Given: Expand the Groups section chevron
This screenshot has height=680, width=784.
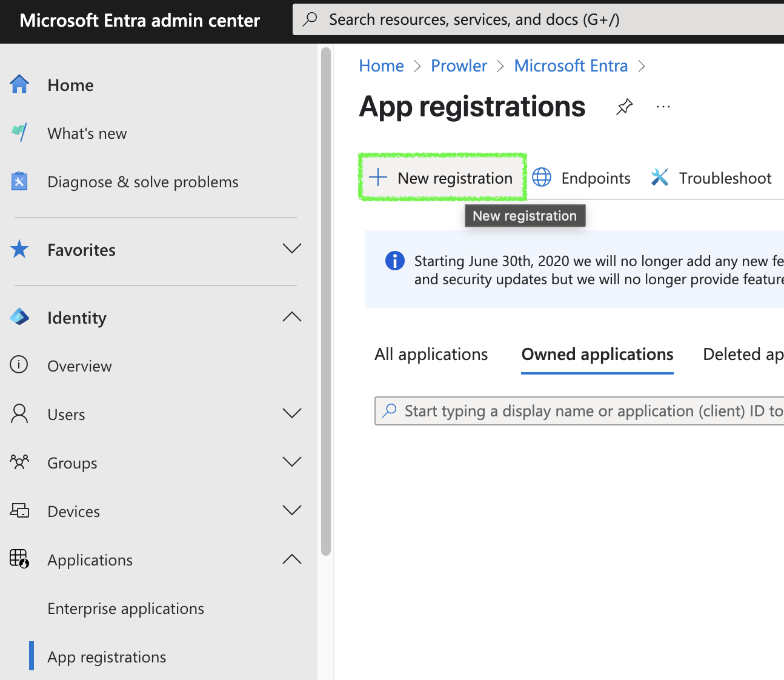Looking at the screenshot, I should coord(292,462).
